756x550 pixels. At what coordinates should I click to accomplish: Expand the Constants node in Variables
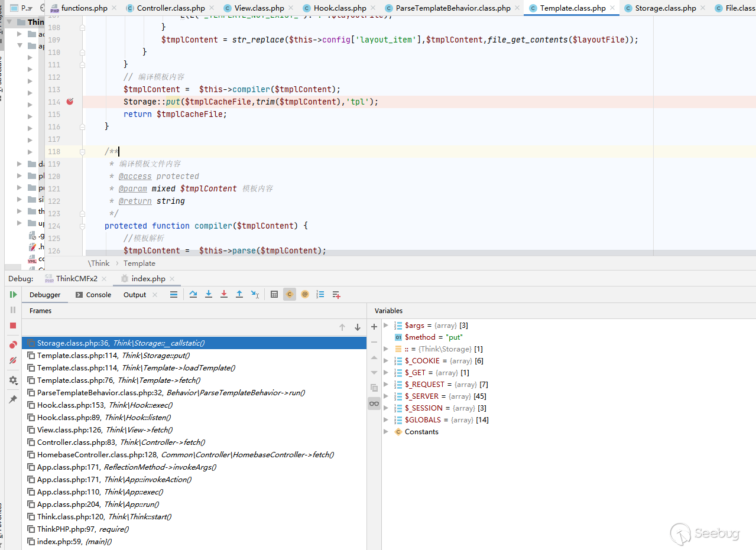click(386, 432)
